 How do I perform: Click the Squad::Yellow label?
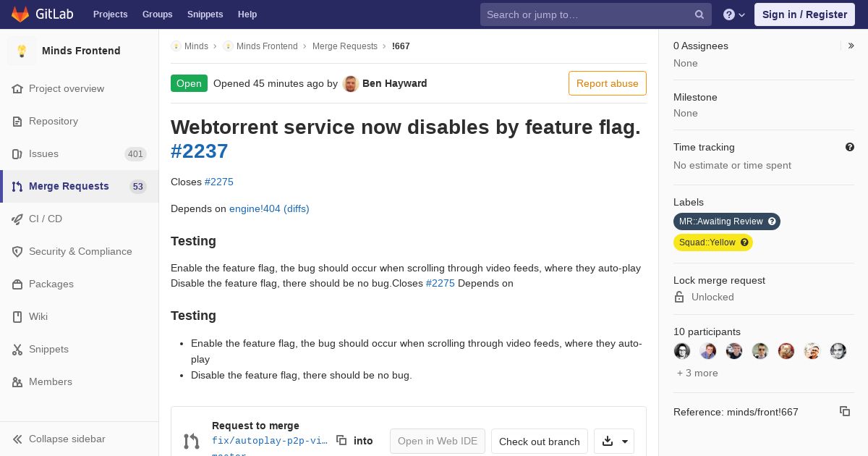pos(713,242)
